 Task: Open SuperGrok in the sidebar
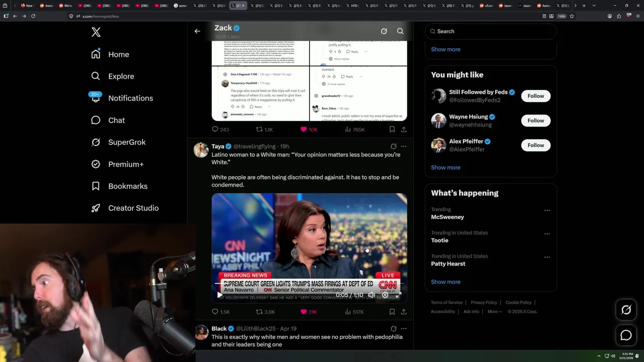click(118, 142)
